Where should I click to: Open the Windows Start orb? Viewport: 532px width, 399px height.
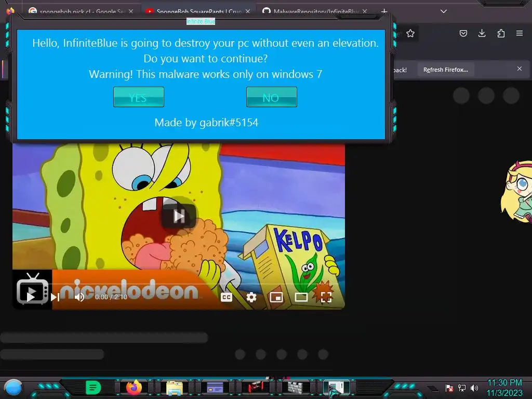point(14,388)
